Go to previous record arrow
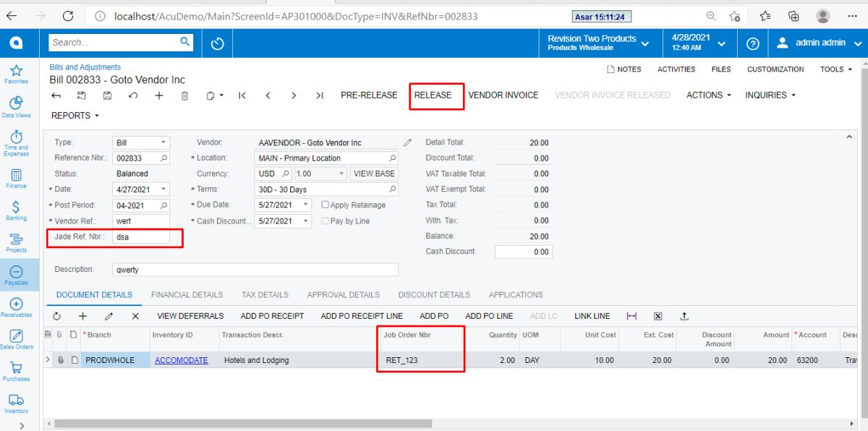 point(268,95)
